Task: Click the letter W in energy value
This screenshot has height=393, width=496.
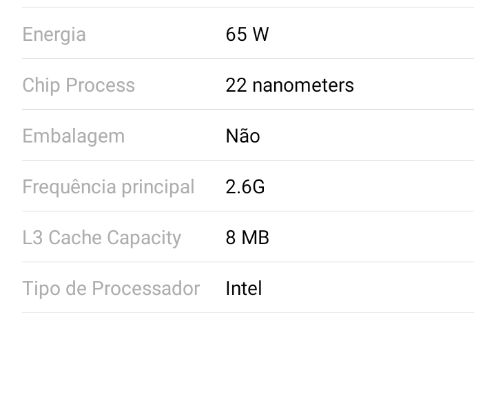Action: (x=261, y=34)
